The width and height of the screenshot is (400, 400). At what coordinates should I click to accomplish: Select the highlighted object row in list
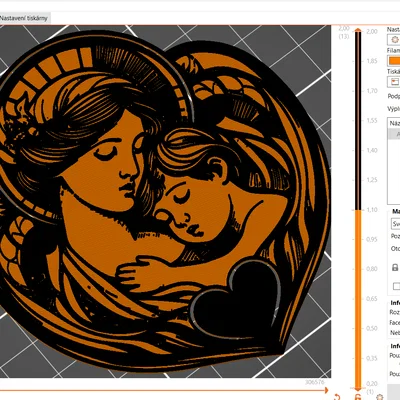point(394,134)
